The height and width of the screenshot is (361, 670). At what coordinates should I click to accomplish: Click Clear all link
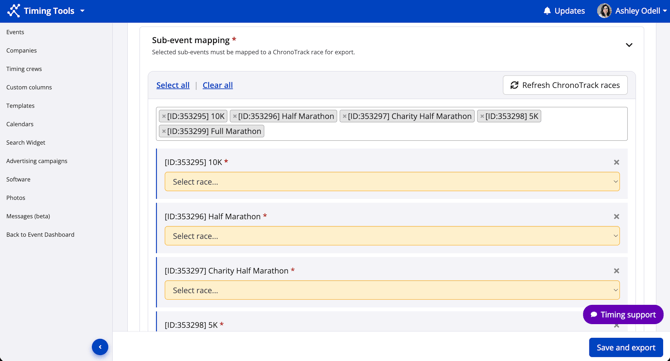tap(217, 85)
